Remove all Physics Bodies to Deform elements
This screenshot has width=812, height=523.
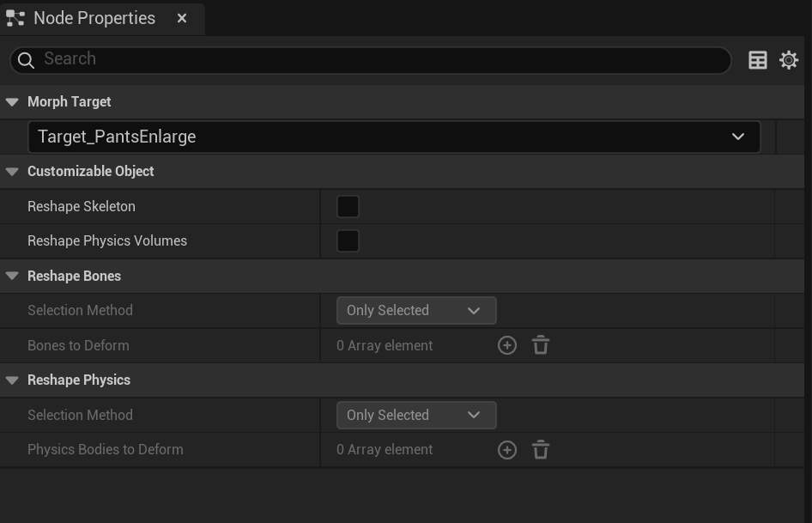[x=541, y=450]
